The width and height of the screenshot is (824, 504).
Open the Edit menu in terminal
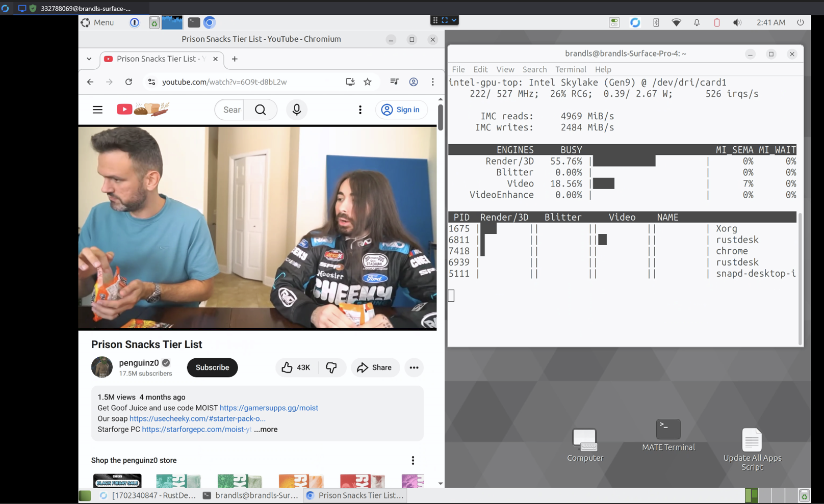click(480, 69)
